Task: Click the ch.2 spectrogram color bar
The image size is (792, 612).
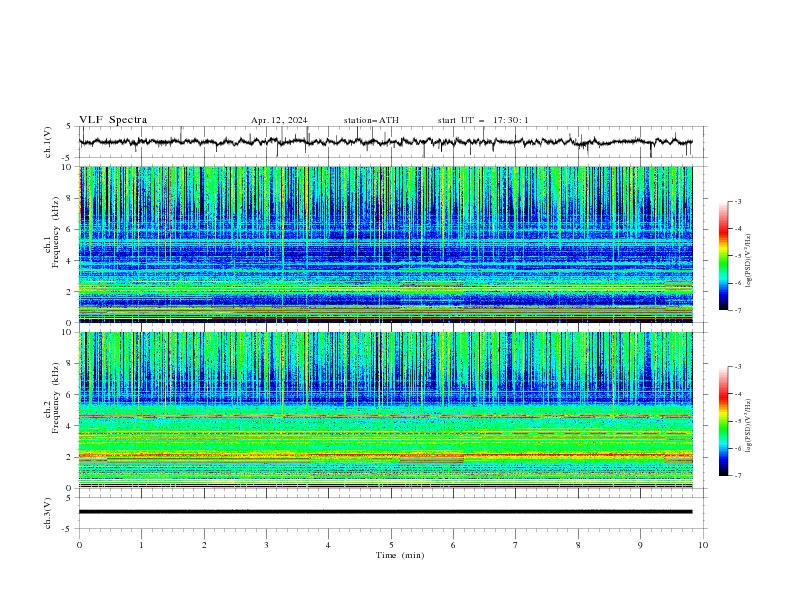Action: pyautogui.click(x=723, y=421)
